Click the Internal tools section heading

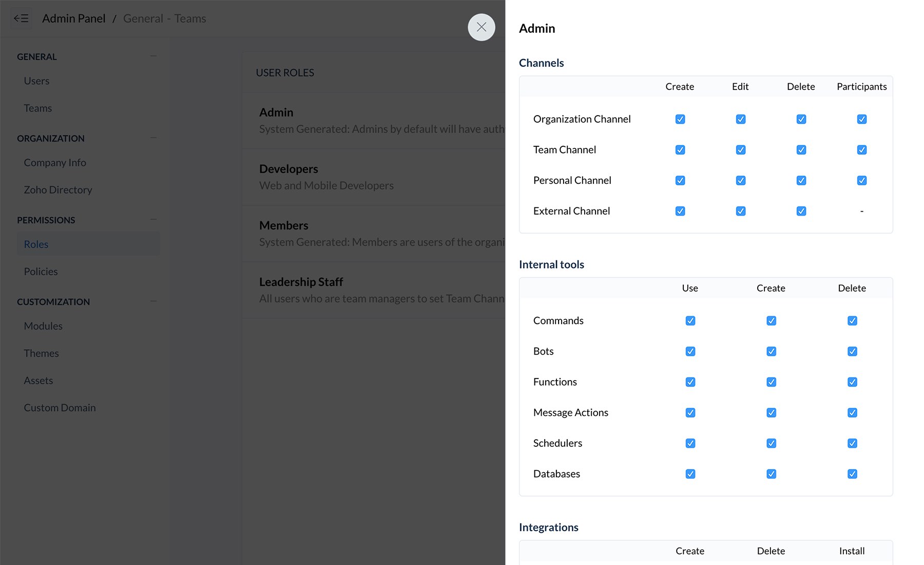click(x=551, y=265)
